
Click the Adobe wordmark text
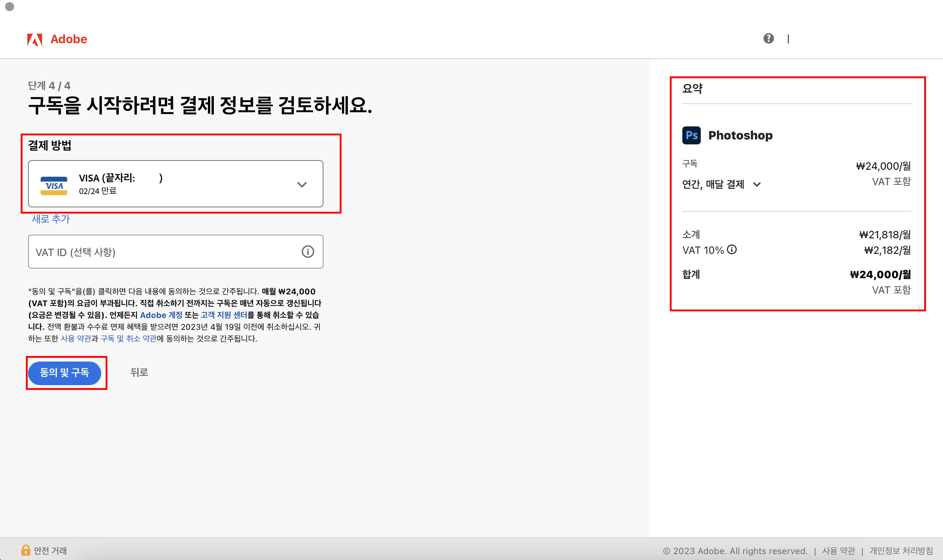click(x=69, y=39)
